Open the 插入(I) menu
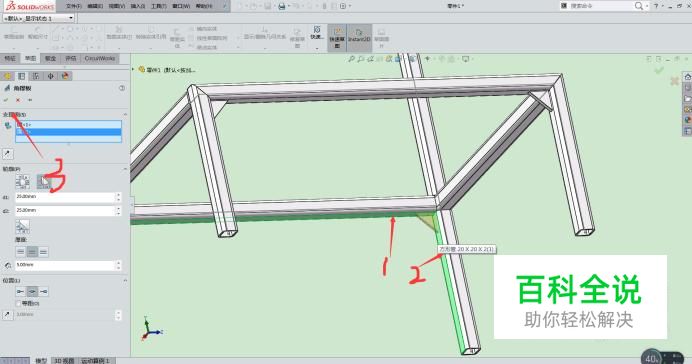Image resolution: width=692 pixels, height=364 pixels. point(138,6)
